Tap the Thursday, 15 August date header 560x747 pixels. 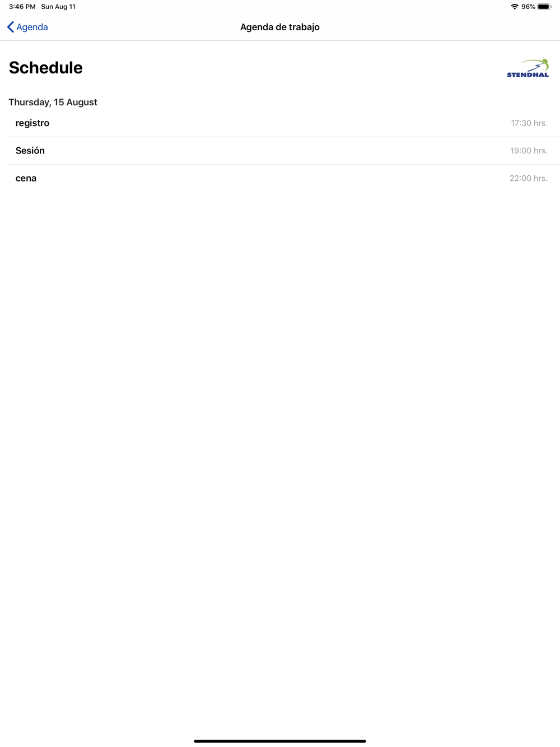(x=53, y=102)
